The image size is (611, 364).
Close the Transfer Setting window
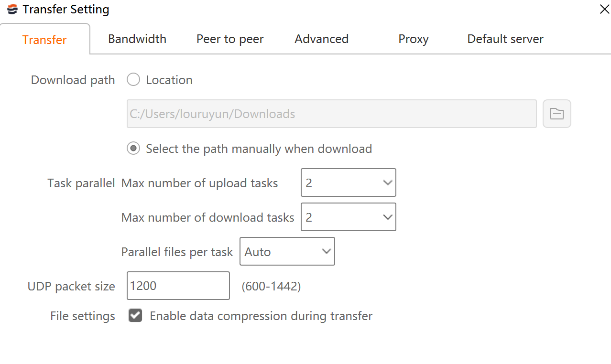tap(604, 9)
